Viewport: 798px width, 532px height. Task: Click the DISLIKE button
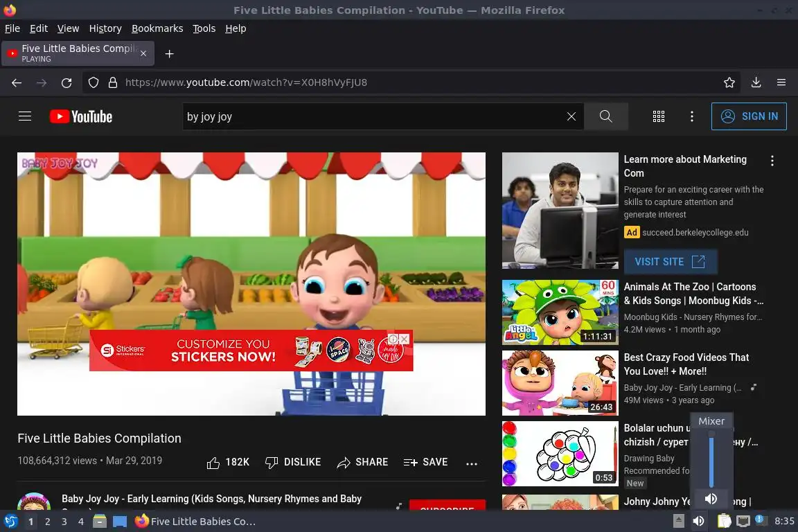tap(293, 462)
